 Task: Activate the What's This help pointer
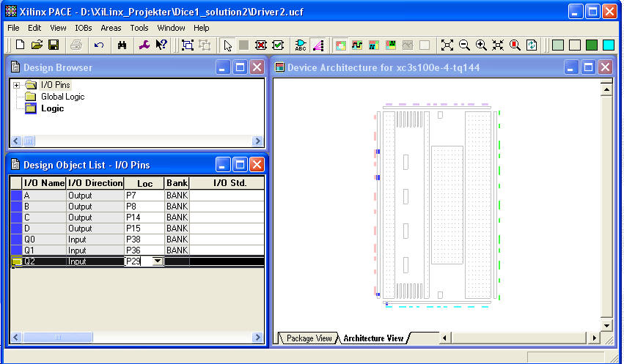point(161,45)
